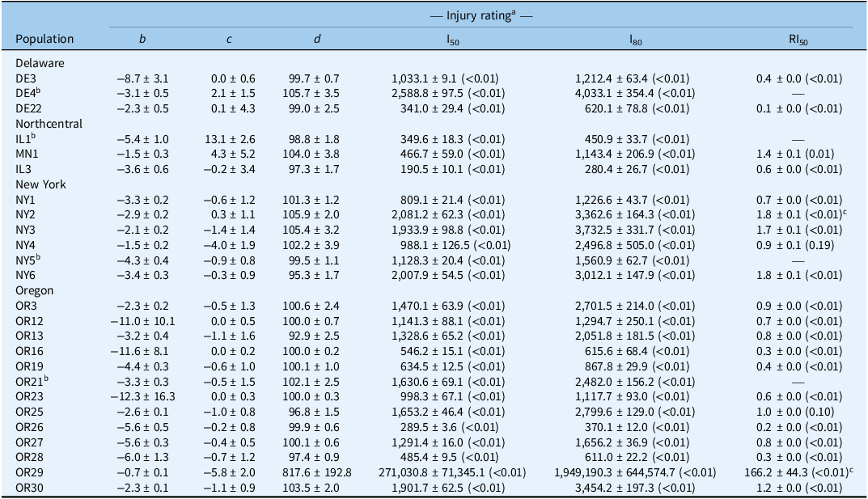Click the Delaware section label
This screenshot has height=499, width=868.
click(x=40, y=62)
